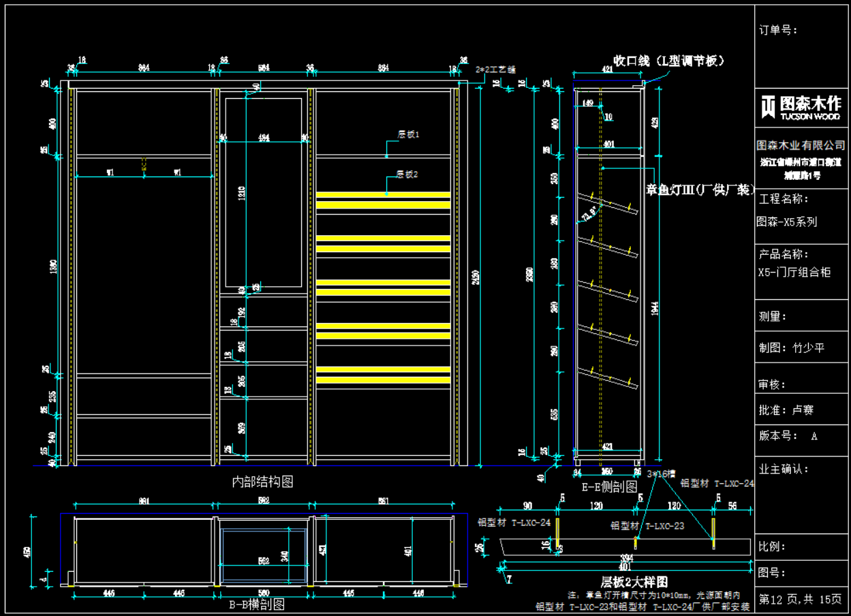Select the 内部结构图 drawing title
This screenshot has height=616, width=851.
click(263, 482)
